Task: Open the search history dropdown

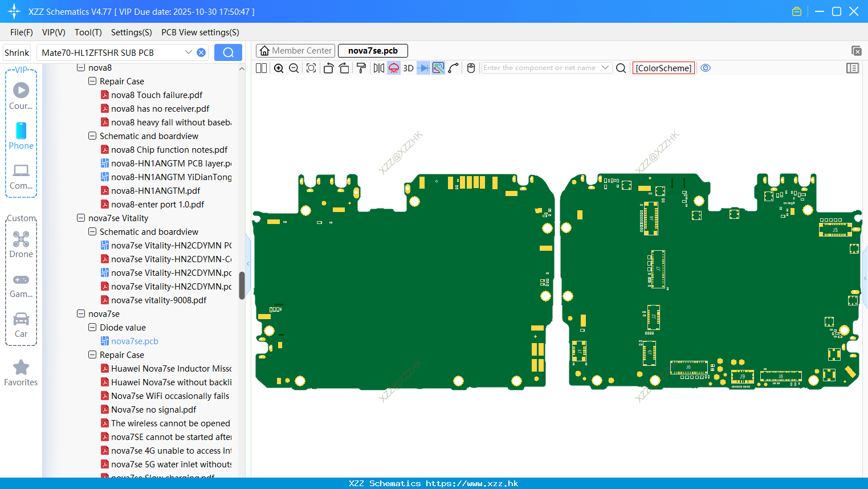Action: (x=189, y=52)
